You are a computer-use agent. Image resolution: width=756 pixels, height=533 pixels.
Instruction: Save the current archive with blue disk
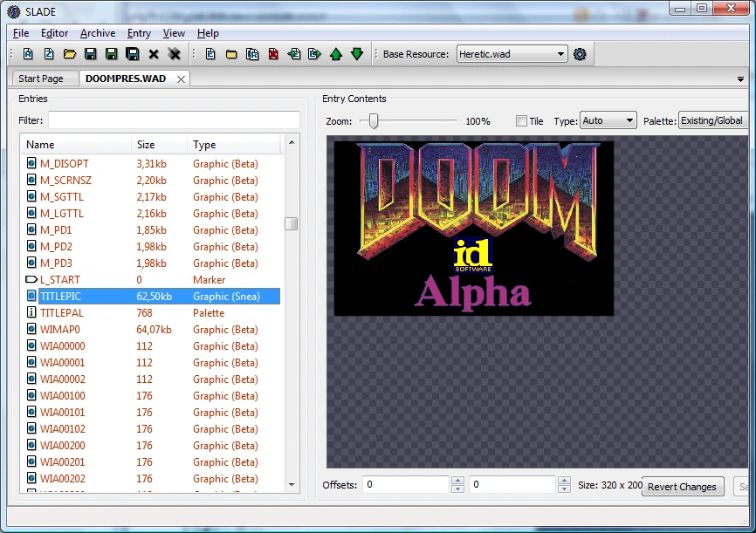[90, 54]
